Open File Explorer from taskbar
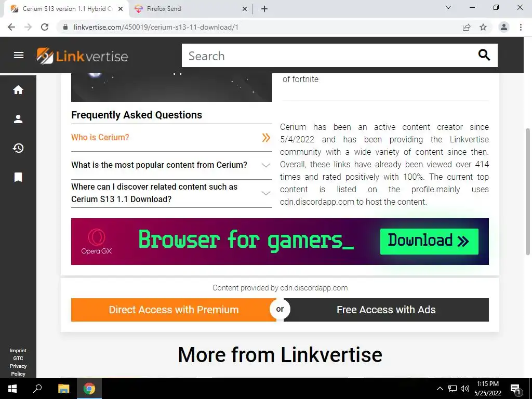Viewport: 532px width, 399px height. (x=63, y=389)
